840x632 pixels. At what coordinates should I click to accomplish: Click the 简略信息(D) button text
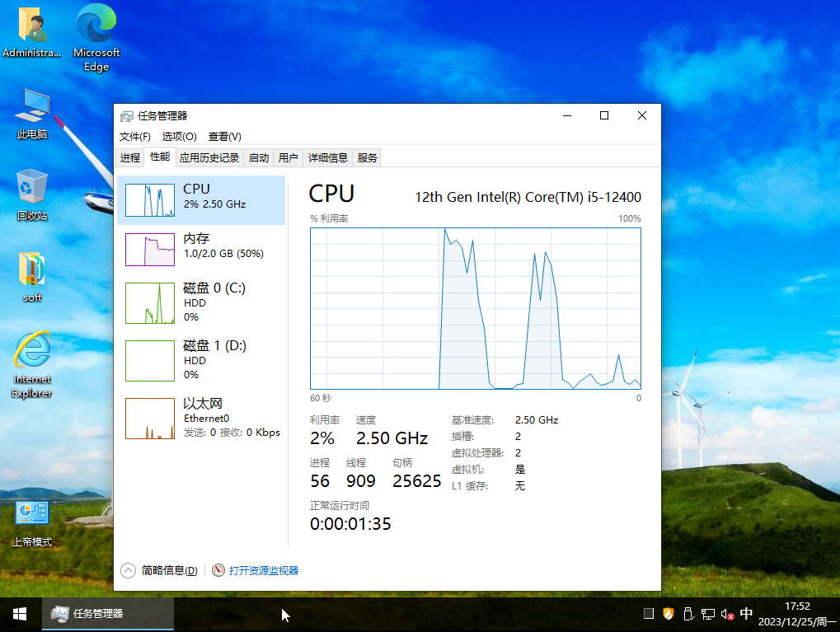tap(169, 570)
